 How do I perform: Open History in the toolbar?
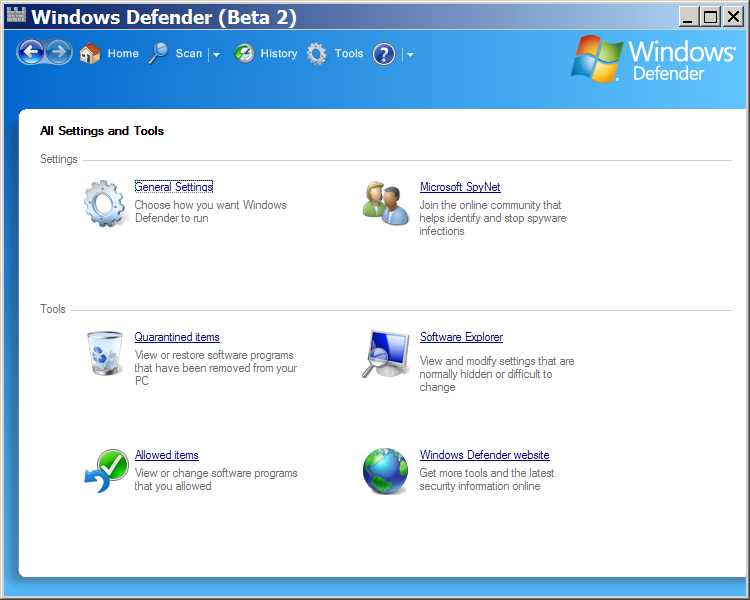(x=279, y=54)
